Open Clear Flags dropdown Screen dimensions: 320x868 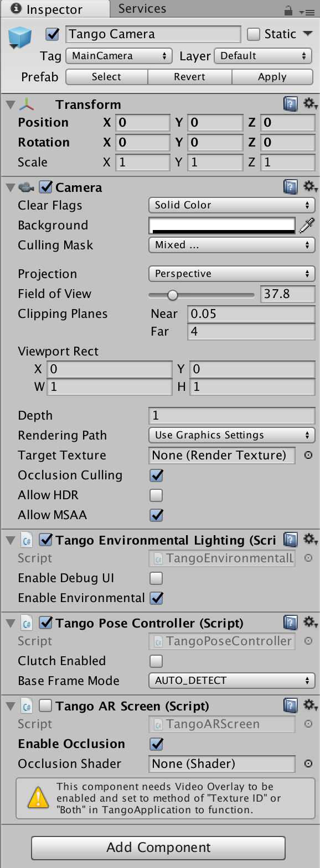232,205
